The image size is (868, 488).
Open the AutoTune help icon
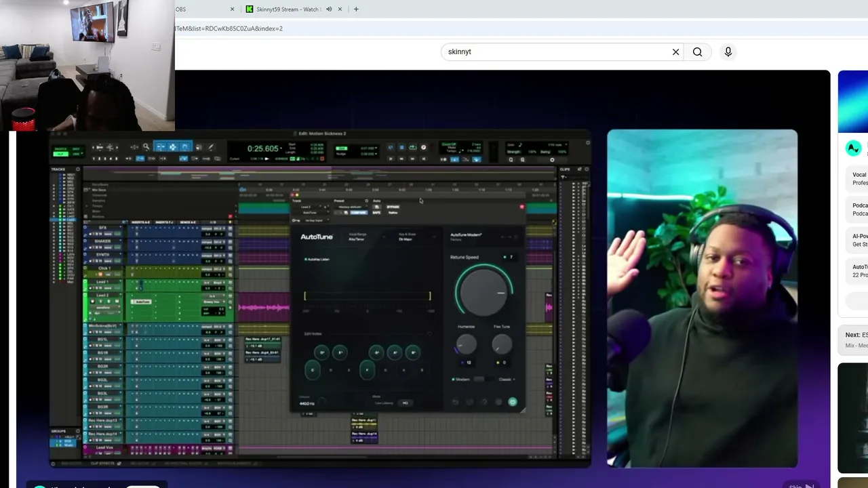point(484,402)
